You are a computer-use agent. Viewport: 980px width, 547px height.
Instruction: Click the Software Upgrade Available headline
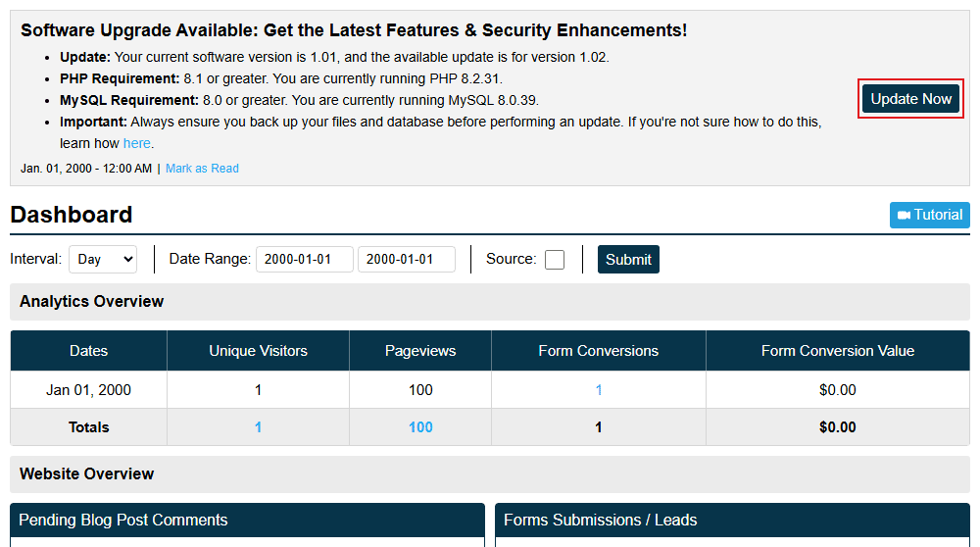coord(354,30)
